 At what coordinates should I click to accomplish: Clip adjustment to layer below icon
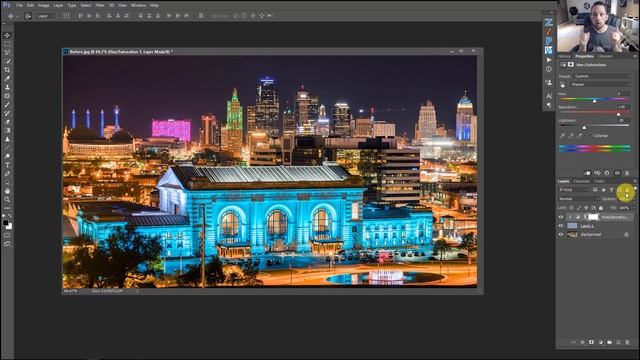587,173
